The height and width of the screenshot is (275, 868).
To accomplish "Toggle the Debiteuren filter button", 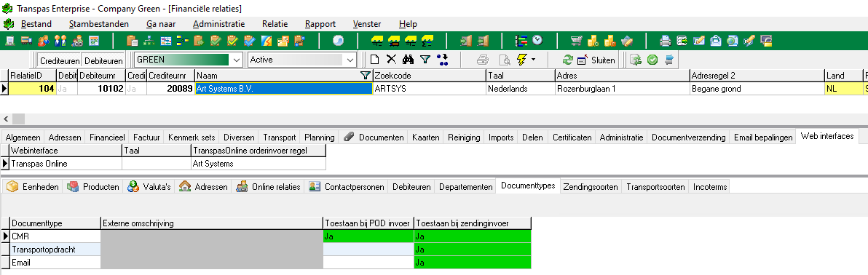I will pos(103,60).
